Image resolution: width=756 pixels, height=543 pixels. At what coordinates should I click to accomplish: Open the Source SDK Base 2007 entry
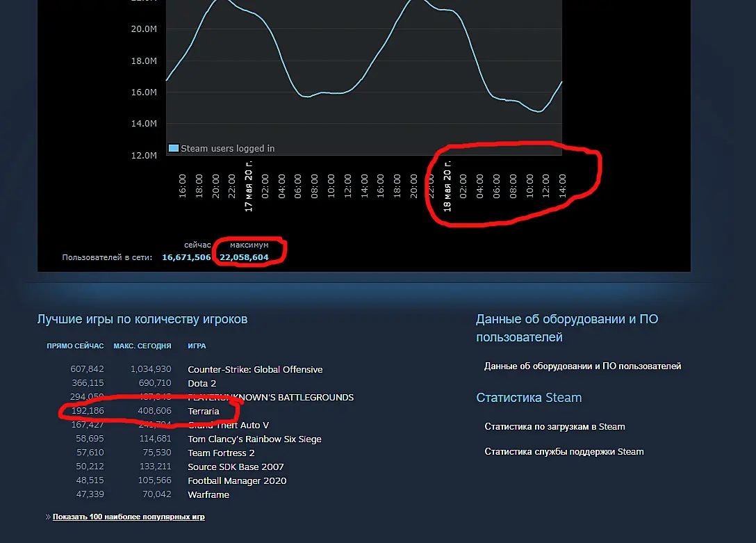pyautogui.click(x=236, y=467)
